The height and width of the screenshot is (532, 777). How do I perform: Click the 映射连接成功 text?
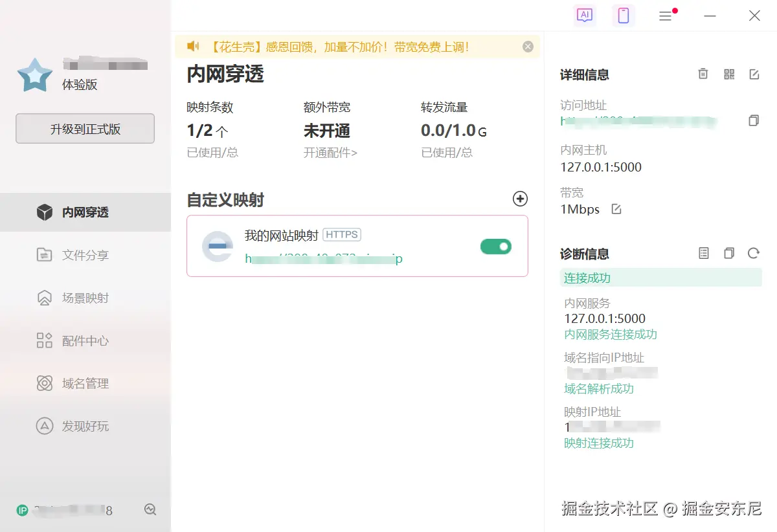[x=599, y=443]
